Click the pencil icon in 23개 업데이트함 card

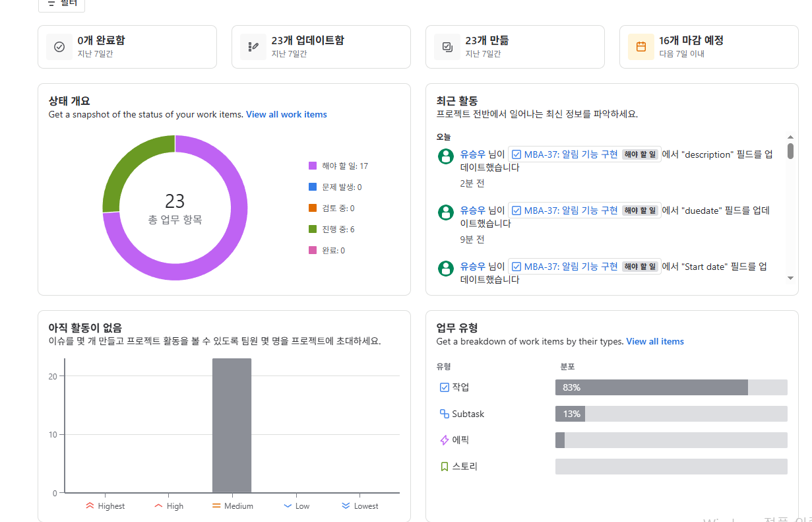pyautogui.click(x=253, y=47)
